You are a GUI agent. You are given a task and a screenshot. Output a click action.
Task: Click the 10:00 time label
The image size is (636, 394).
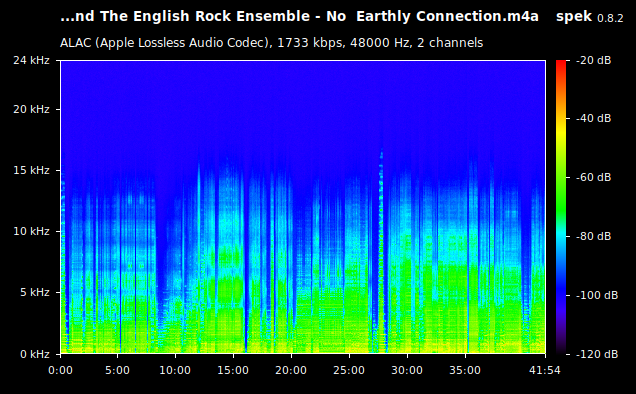click(x=175, y=370)
